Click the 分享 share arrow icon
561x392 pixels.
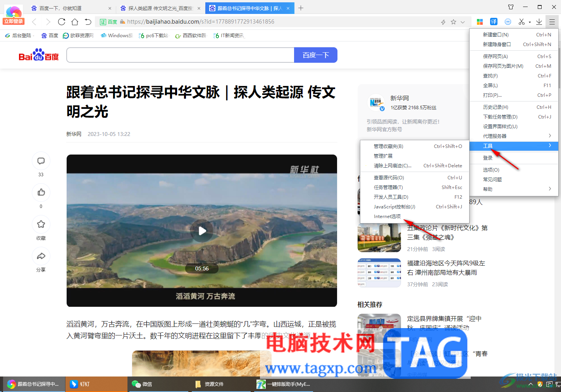click(x=41, y=256)
